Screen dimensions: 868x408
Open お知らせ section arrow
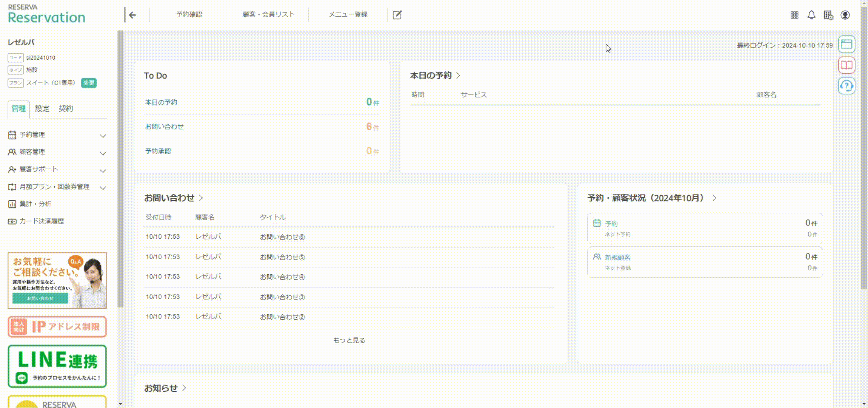click(184, 388)
